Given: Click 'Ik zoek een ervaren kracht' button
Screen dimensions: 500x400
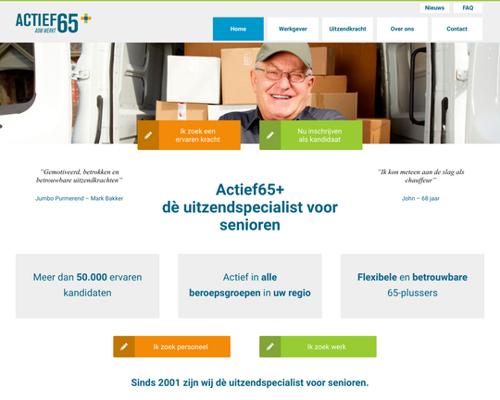Looking at the screenshot, I should tap(189, 135).
